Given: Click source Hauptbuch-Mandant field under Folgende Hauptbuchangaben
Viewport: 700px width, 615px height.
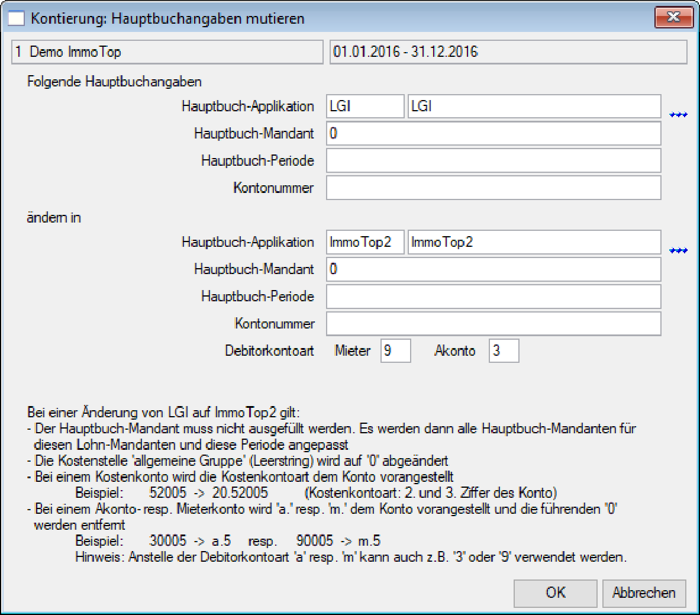Looking at the screenshot, I should pos(493,133).
